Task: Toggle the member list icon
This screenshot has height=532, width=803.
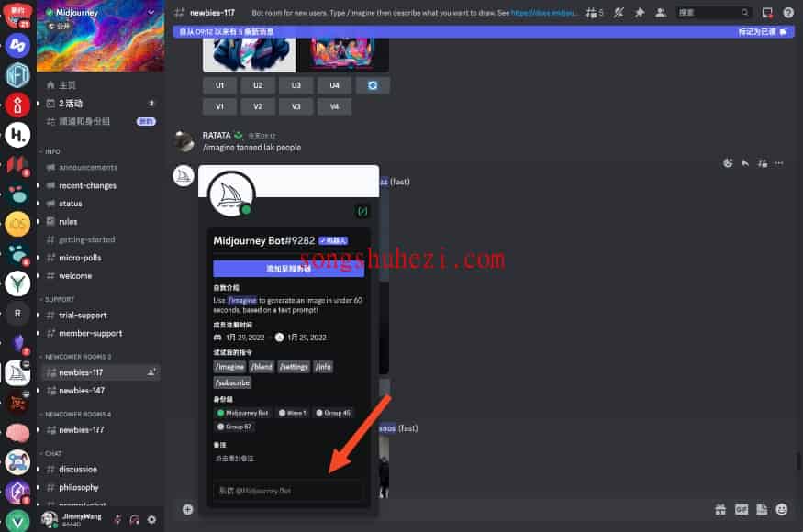Action: click(x=661, y=12)
